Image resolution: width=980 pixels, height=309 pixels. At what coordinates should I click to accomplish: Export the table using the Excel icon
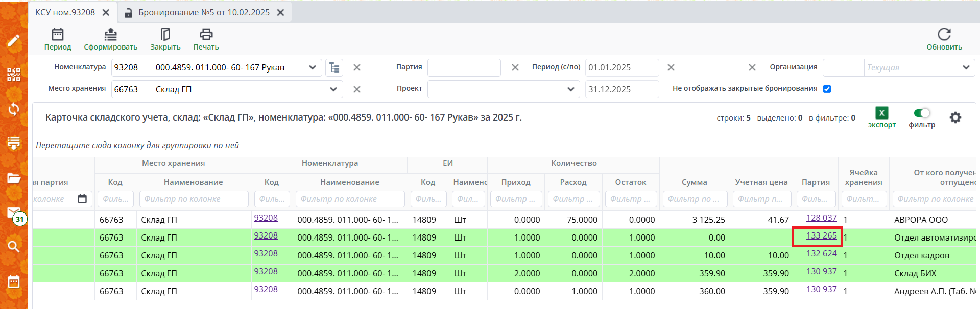[881, 113]
